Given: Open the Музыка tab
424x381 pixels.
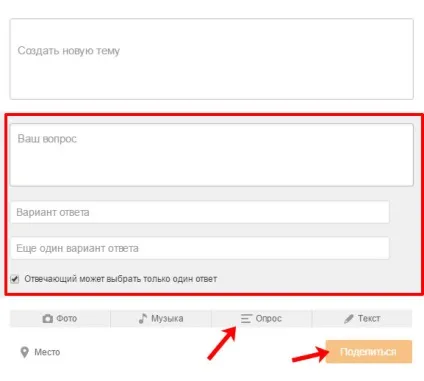Looking at the screenshot, I should pyautogui.click(x=161, y=319).
